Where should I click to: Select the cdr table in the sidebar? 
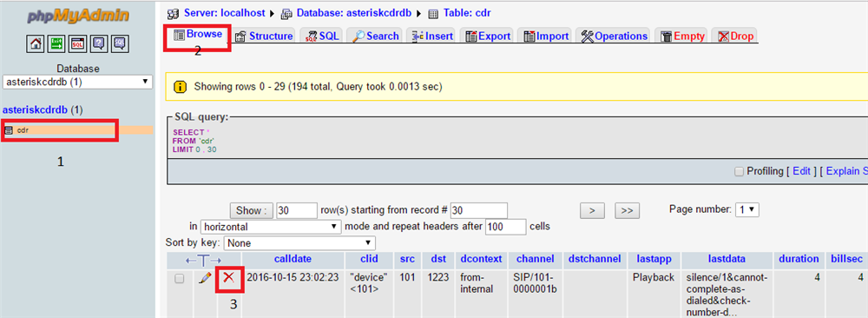[23, 130]
